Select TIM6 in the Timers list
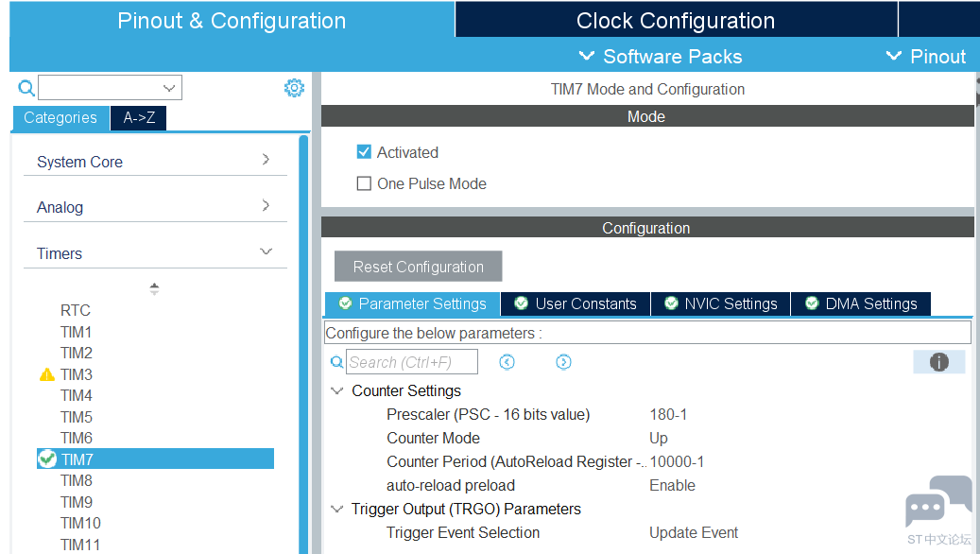The image size is (980, 554). coord(77,439)
